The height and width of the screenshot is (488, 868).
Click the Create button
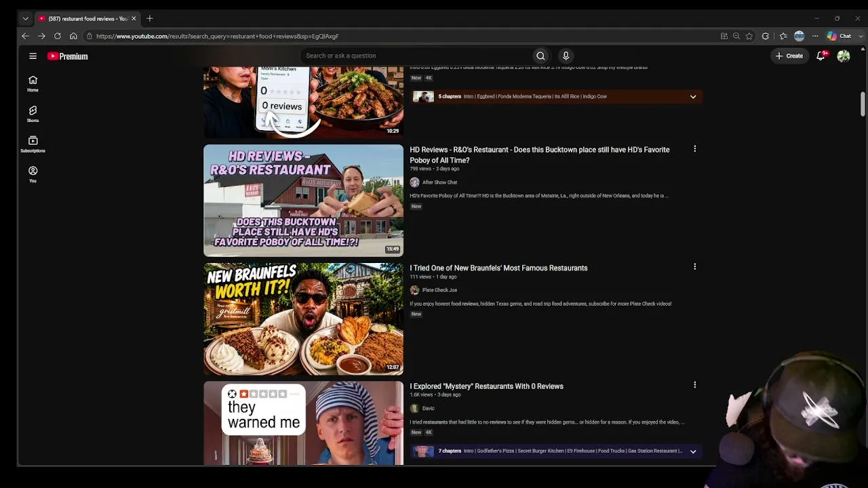[789, 56]
